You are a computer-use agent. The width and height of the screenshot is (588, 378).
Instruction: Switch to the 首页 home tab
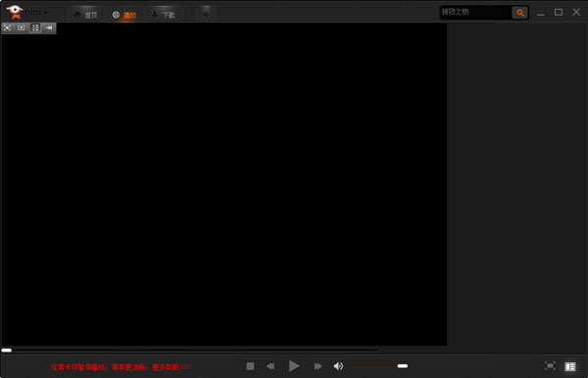tap(85, 15)
